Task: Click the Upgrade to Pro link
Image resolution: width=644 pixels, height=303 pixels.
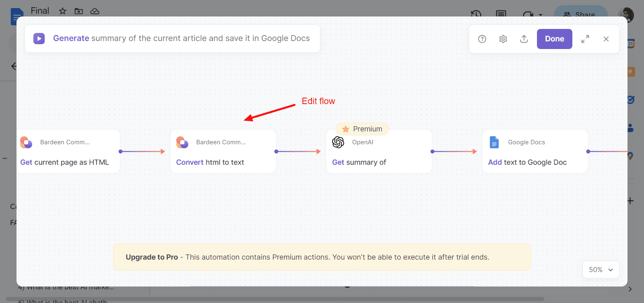Action: click(152, 257)
